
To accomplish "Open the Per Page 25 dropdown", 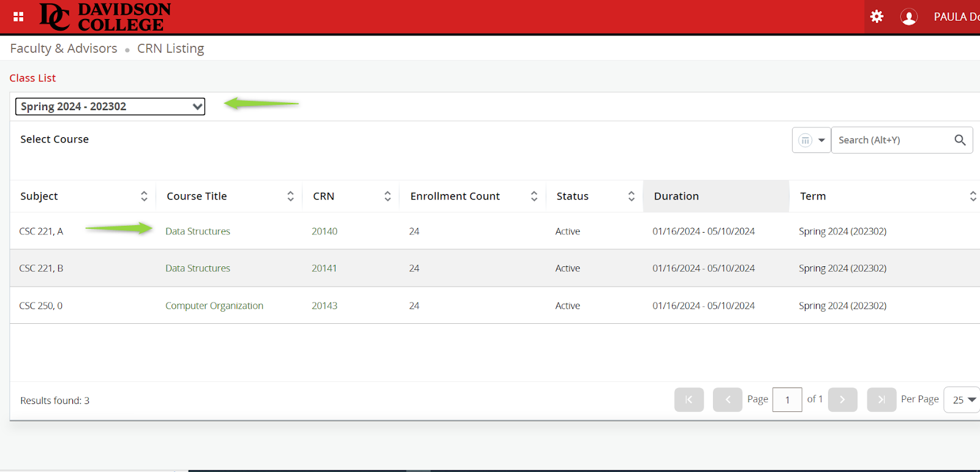I will coord(962,400).
